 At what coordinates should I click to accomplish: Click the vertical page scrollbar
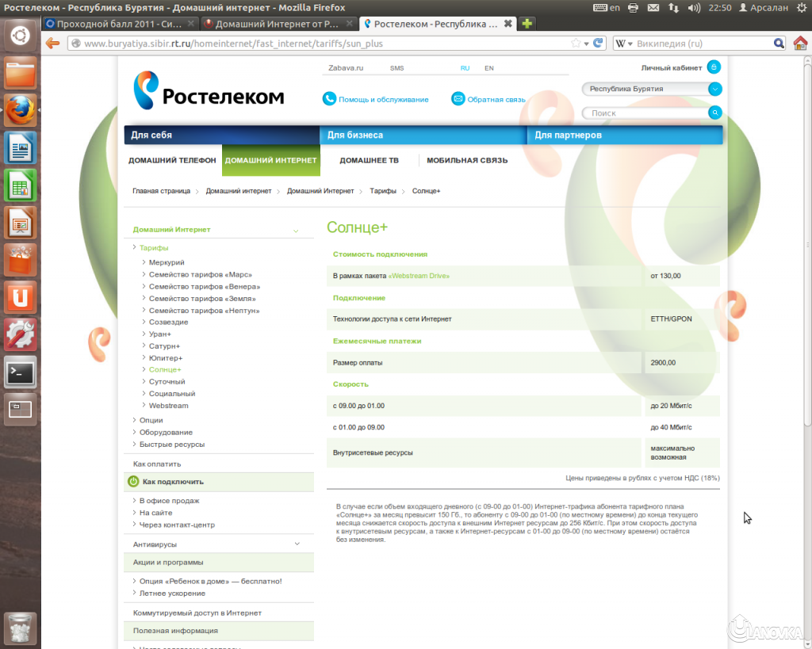(x=807, y=243)
